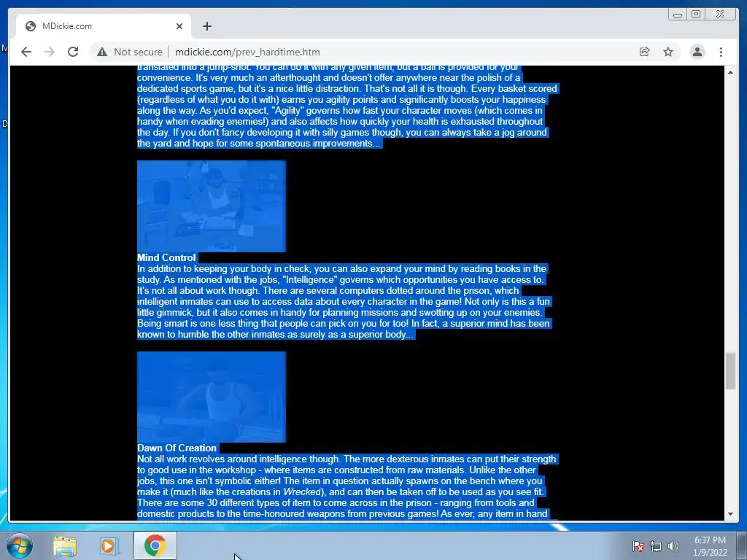Click the Dawn Of Creation heading

tap(177, 448)
